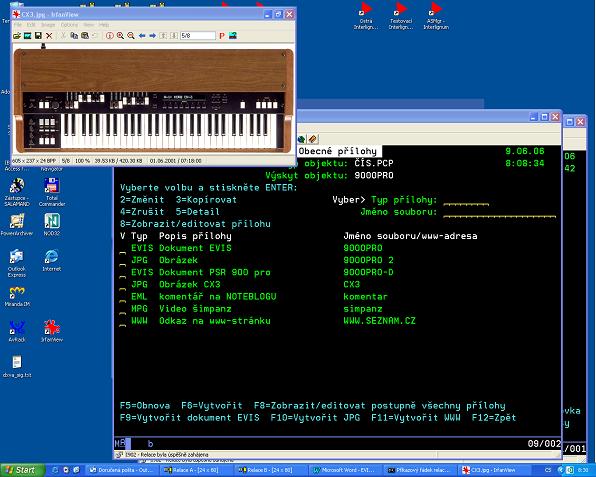Click the Zoom out magnifier in IrfanView
Viewport: 596px width, 477px height.
(x=131, y=36)
